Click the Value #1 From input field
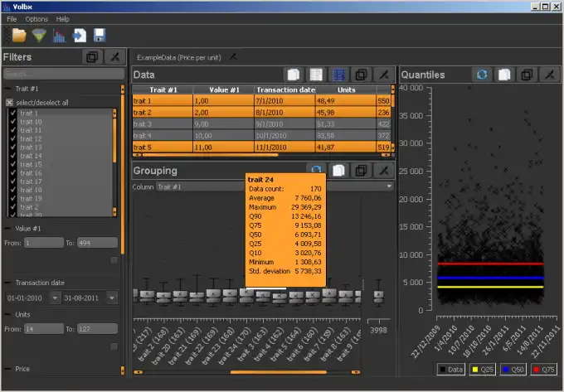Viewport: 564px width, 392px height. pos(43,243)
